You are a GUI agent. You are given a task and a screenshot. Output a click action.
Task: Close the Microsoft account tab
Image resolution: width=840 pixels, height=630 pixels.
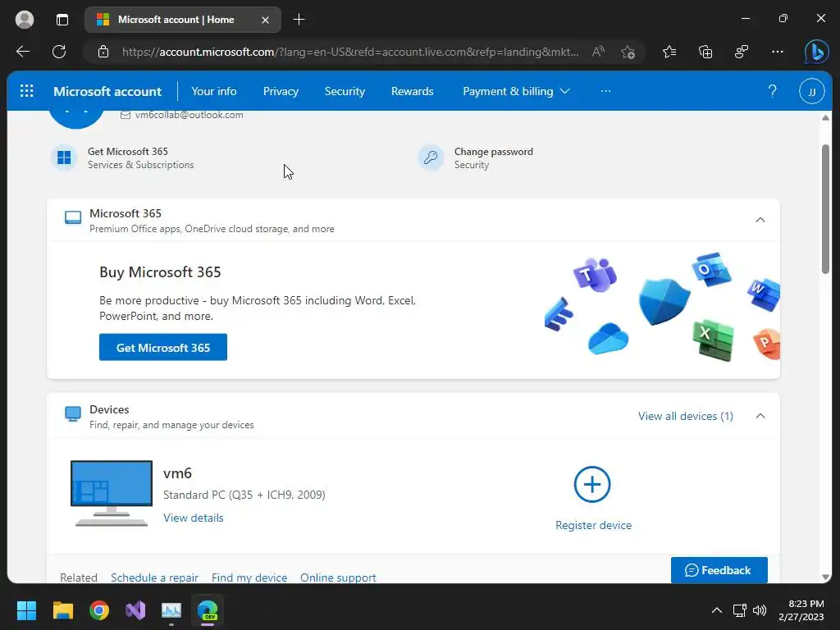265,20
